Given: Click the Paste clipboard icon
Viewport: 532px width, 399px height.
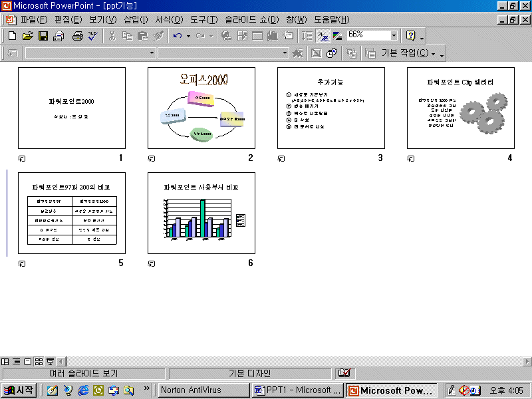Looking at the screenshot, I should 142,36.
